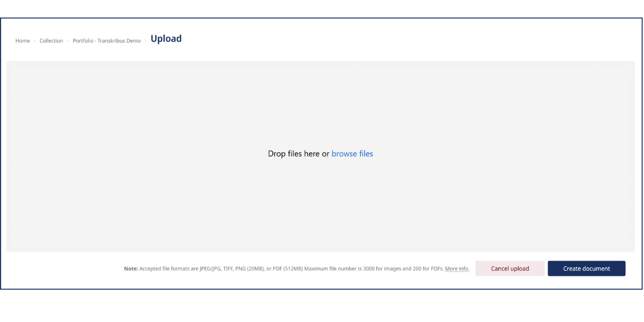Select the Upload breadcrumb entry
This screenshot has height=322, width=644.
click(x=166, y=39)
